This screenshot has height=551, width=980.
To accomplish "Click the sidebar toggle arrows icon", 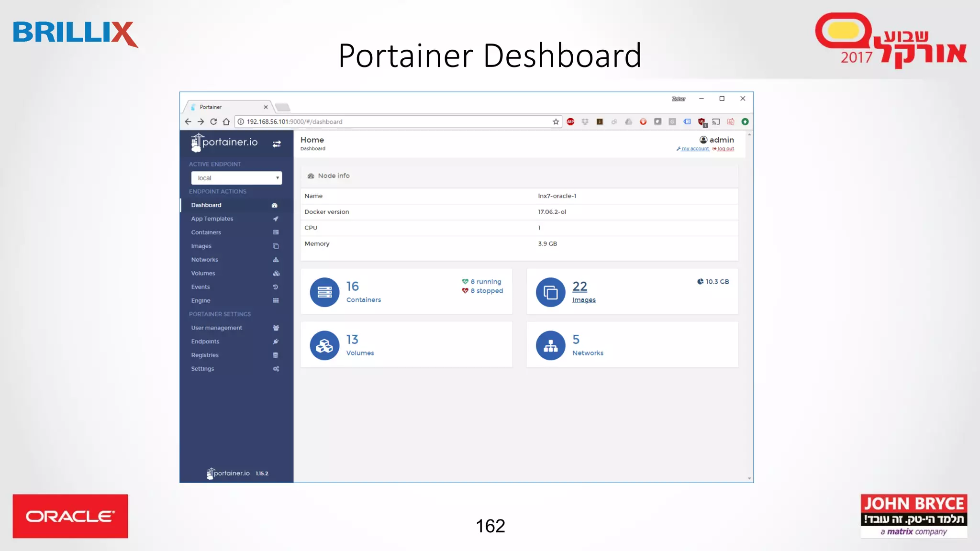I will click(x=277, y=143).
